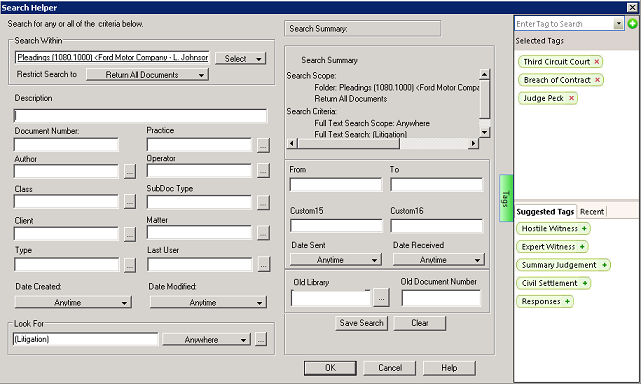Add the Expert Witness suggested tag
The width and height of the screenshot is (641, 384).
[582, 247]
